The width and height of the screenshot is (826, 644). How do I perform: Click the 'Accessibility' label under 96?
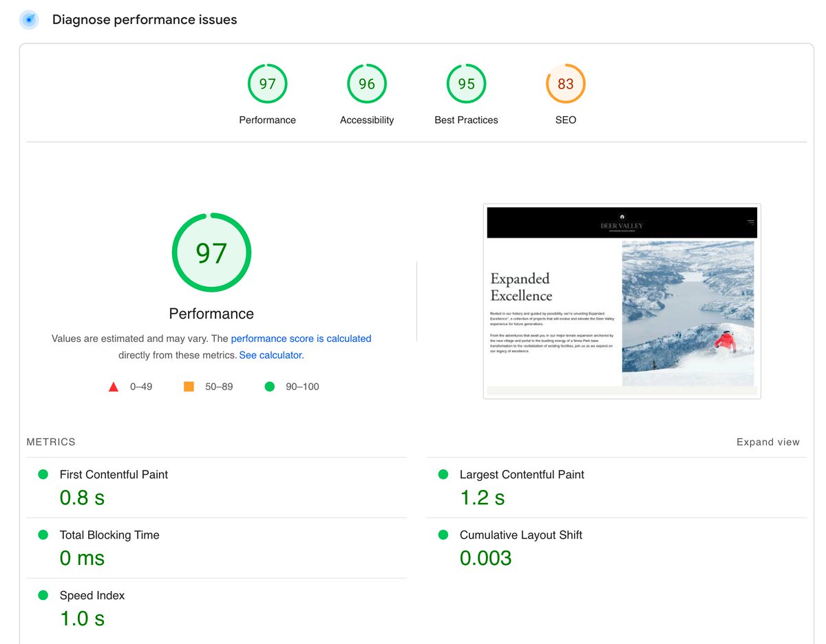coord(367,120)
